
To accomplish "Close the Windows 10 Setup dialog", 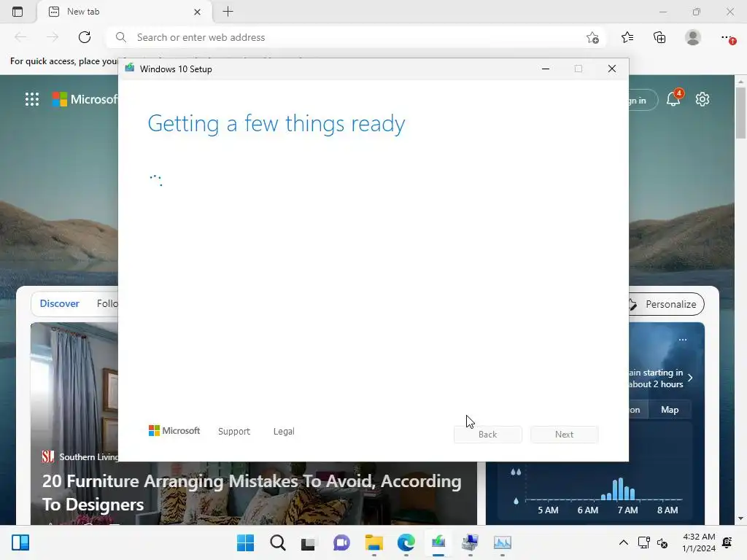I will (612, 69).
